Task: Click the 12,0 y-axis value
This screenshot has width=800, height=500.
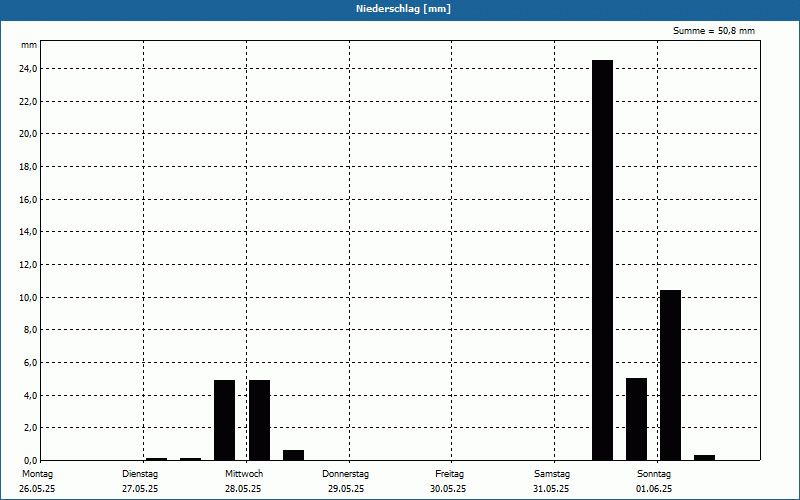Action: pyautogui.click(x=29, y=265)
